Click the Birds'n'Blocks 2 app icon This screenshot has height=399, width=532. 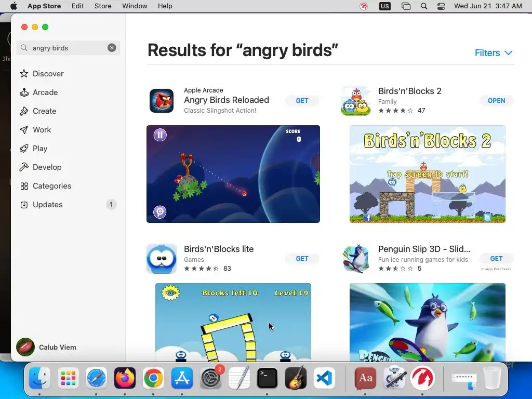click(x=355, y=101)
